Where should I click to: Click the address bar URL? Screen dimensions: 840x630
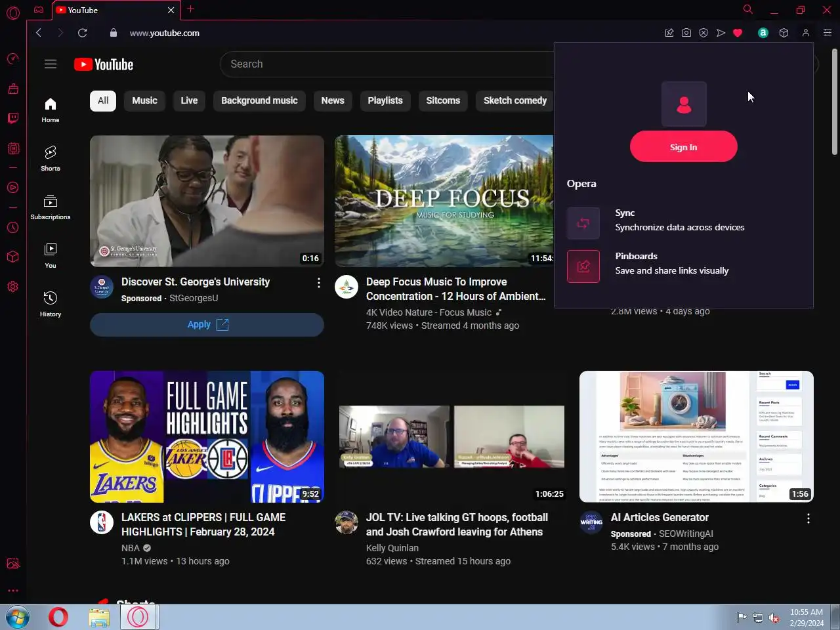[x=165, y=33]
